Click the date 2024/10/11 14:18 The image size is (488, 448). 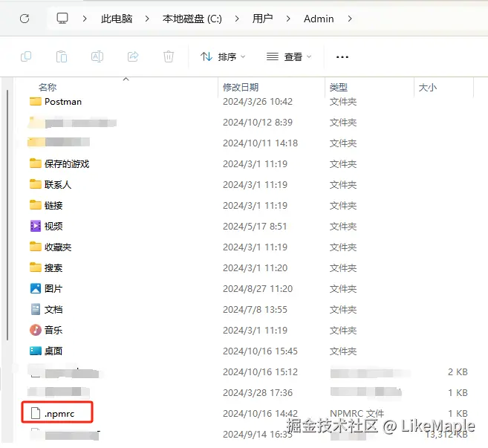click(x=260, y=143)
